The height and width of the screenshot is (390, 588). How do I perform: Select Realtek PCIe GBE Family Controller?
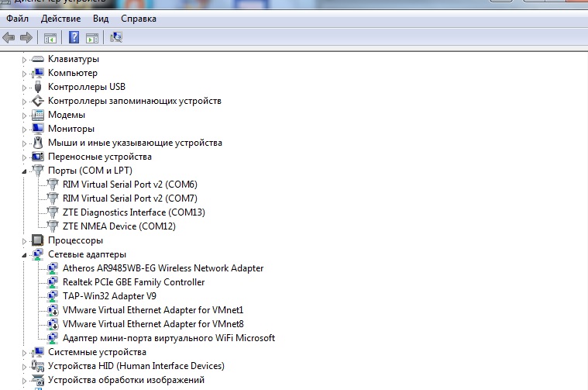coord(133,282)
